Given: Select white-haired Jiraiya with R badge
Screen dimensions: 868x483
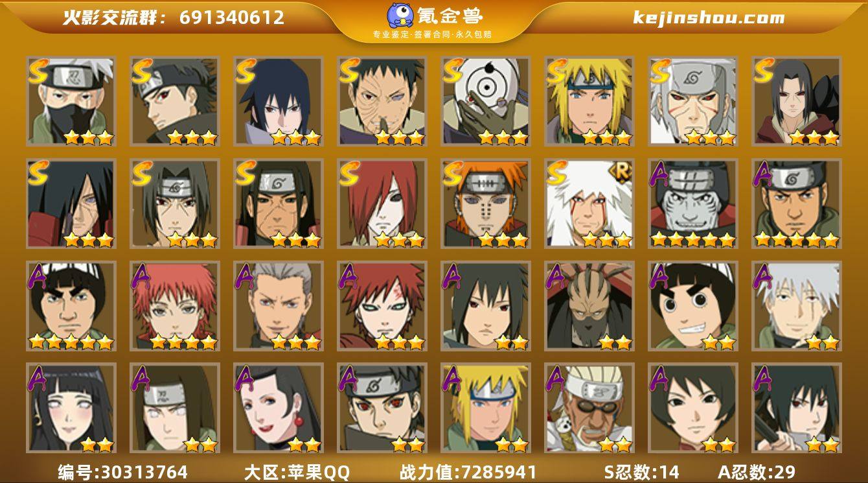Looking at the screenshot, I should click(x=589, y=204).
